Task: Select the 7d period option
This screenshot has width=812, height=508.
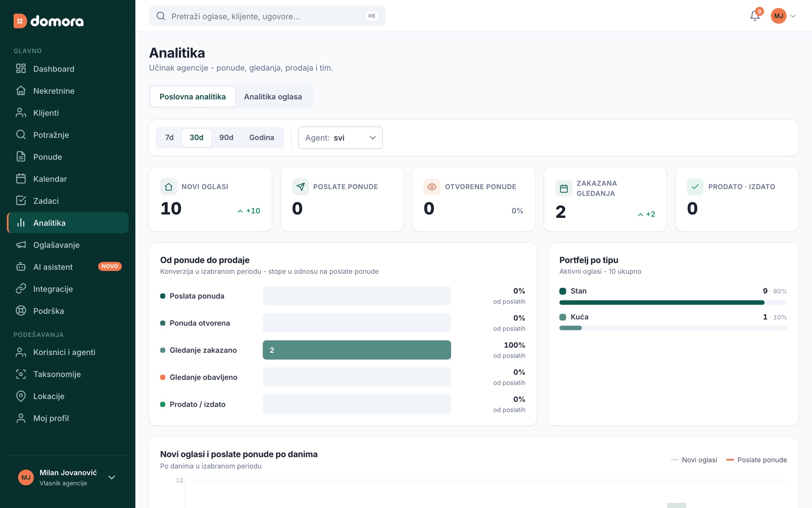Action: click(169, 137)
